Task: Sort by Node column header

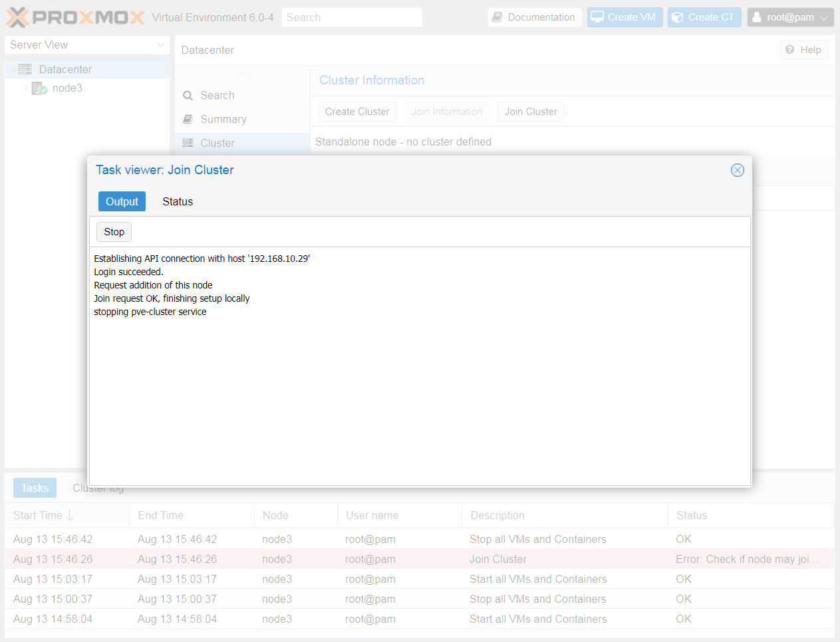Action: click(295, 515)
